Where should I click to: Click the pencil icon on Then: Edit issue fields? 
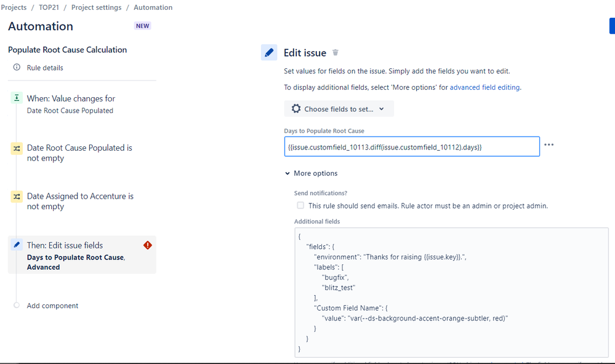(17, 245)
